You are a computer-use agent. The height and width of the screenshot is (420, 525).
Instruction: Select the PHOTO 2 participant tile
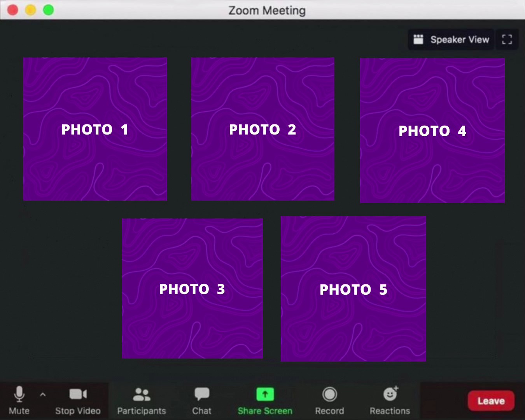coord(262,129)
